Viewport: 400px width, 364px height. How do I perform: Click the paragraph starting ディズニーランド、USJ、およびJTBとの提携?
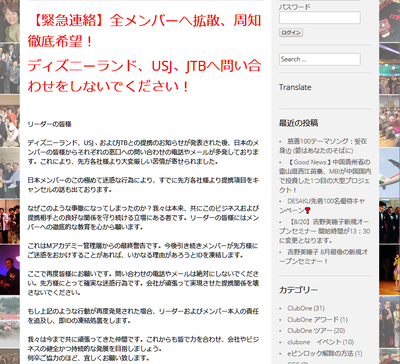pos(143,152)
